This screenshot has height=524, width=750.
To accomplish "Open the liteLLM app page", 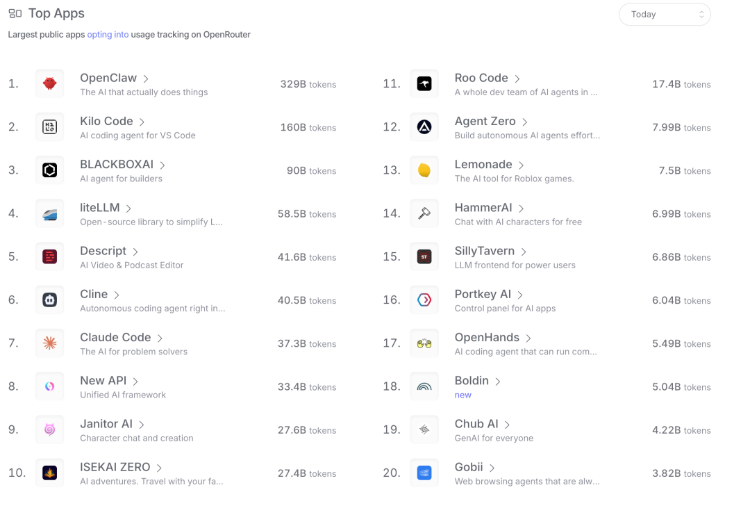I will (100, 208).
